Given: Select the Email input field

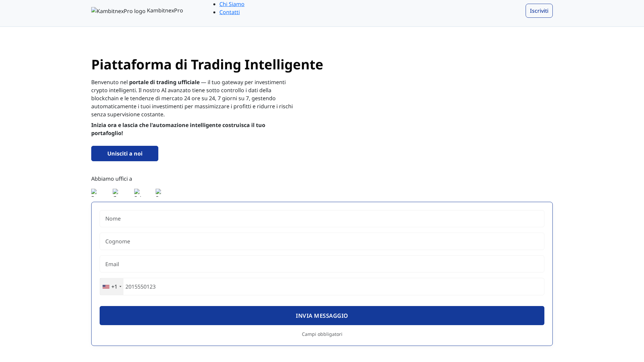Looking at the screenshot, I should click(322, 264).
